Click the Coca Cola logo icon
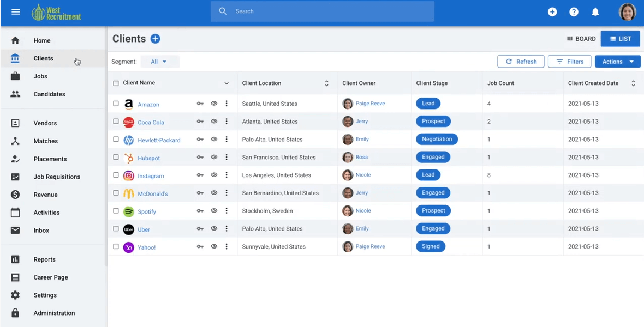 (129, 122)
